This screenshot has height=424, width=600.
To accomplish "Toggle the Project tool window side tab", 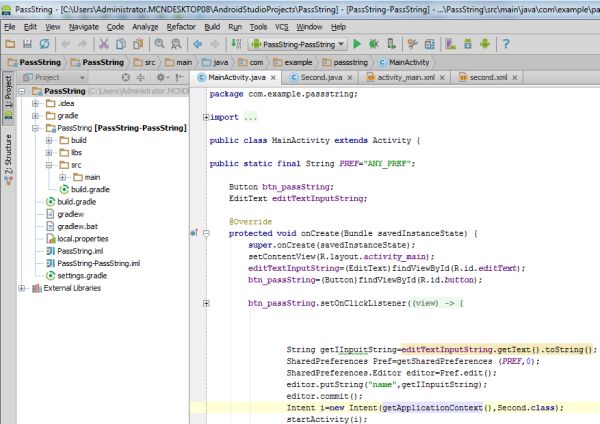I will 7,92.
